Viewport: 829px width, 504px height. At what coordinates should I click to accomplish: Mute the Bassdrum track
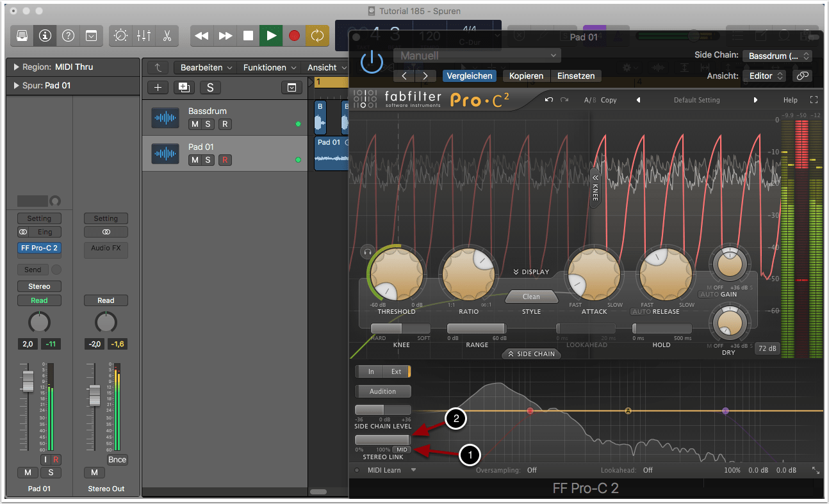click(x=195, y=124)
